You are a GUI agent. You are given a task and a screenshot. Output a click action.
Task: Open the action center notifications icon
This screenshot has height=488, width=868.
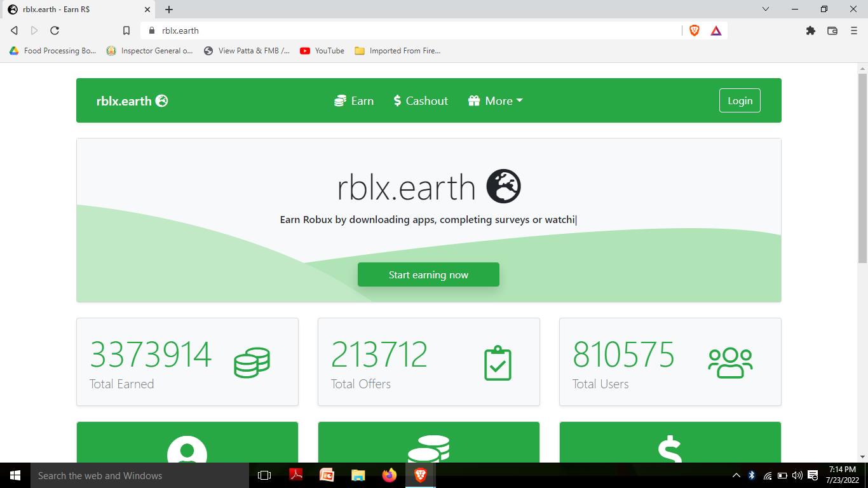[813, 475]
